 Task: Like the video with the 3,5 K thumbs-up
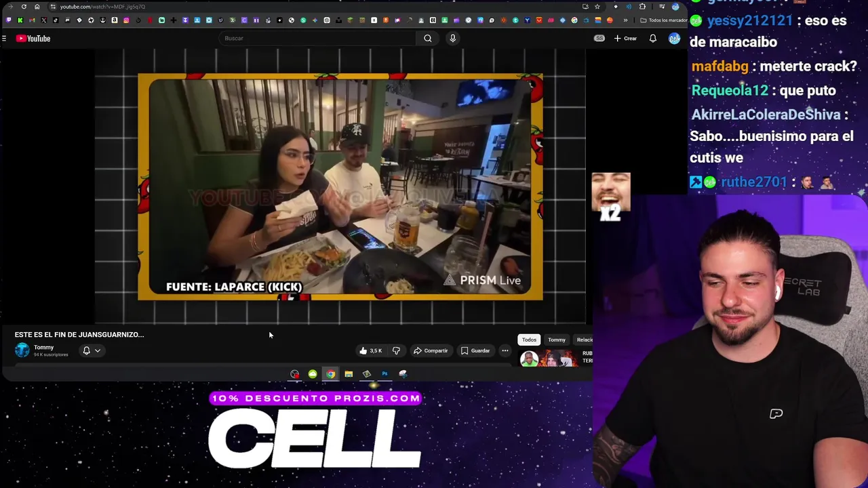(x=371, y=350)
